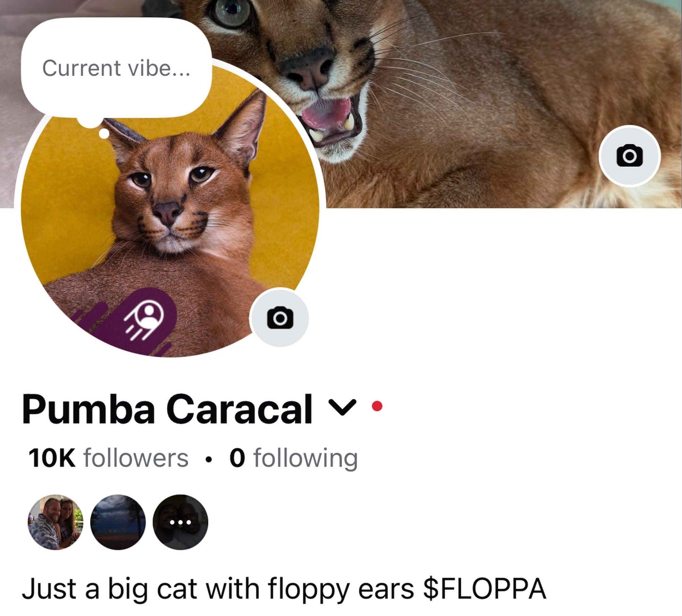Screen dimensions: 682x616
Task: Open the 10K followers list
Action: [x=108, y=458]
